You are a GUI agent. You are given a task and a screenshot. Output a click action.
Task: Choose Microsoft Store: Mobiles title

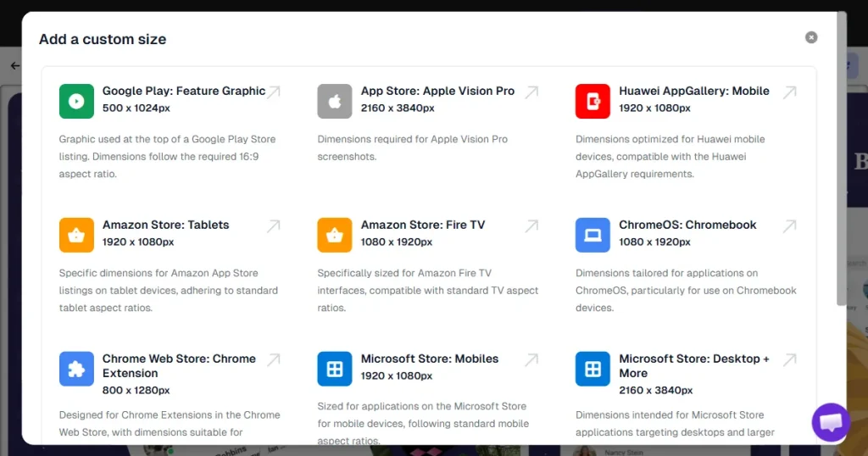click(430, 359)
